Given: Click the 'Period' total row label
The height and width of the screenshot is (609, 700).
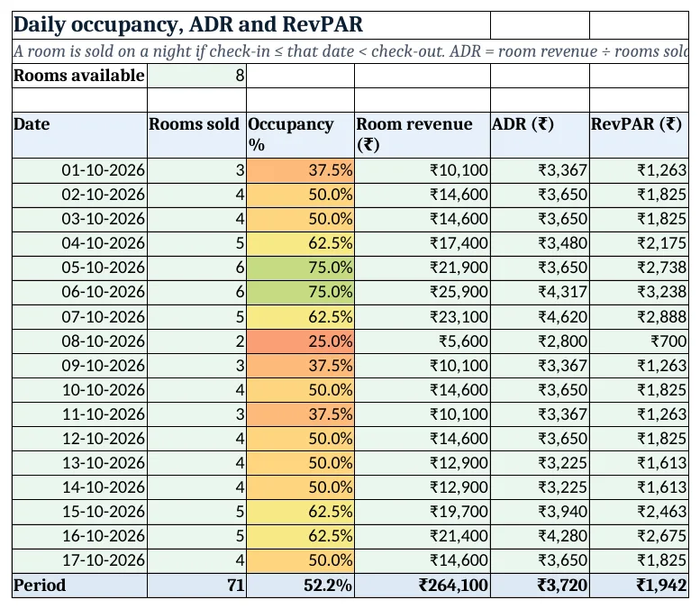Looking at the screenshot, I should point(79,586).
